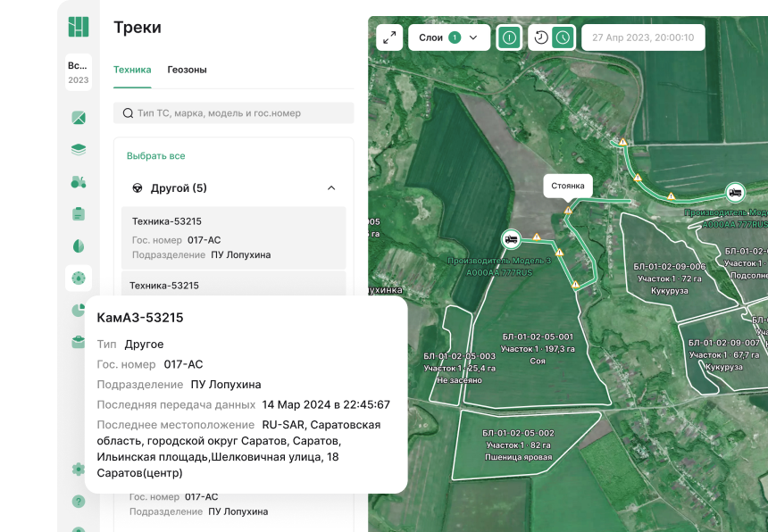768x532 pixels.
Task: Collapse the Другой (5) group
Action: click(x=331, y=188)
